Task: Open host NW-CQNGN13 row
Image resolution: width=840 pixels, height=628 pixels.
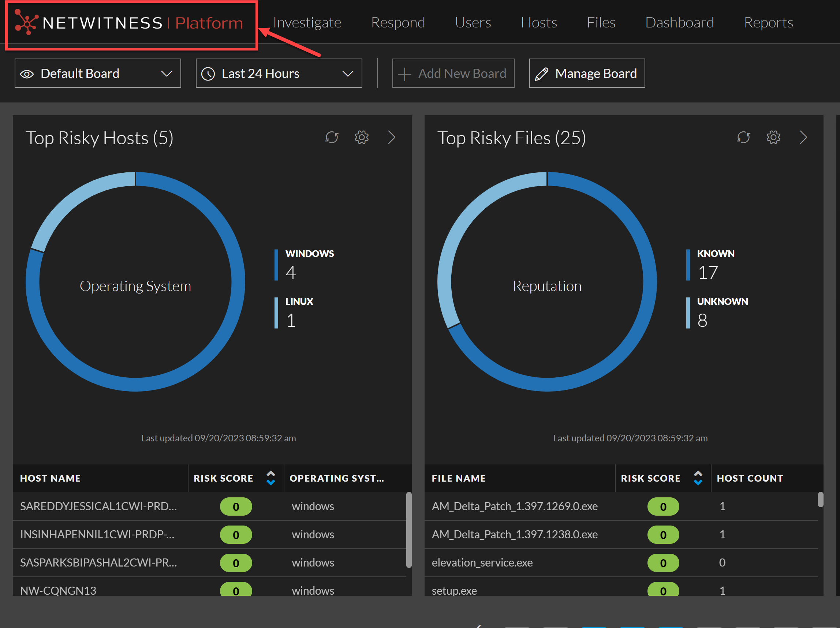Action: tap(58, 590)
